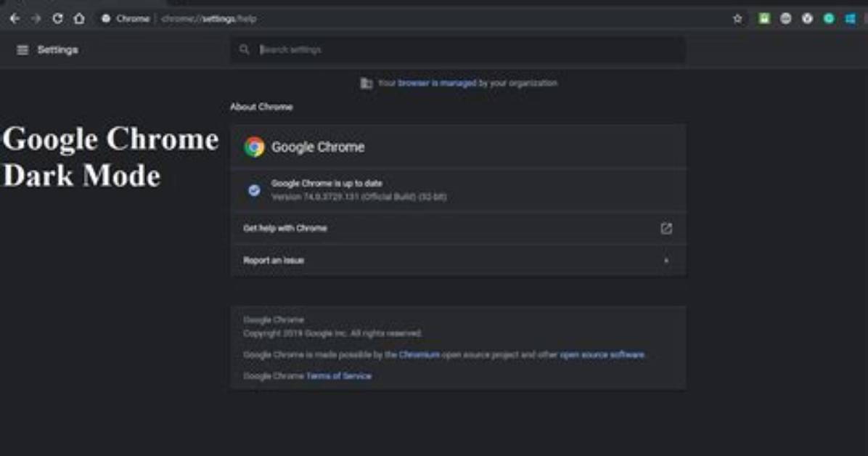Click the blue up-to-date checkmark icon
Screen dimensions: 868x456
pos(254,190)
